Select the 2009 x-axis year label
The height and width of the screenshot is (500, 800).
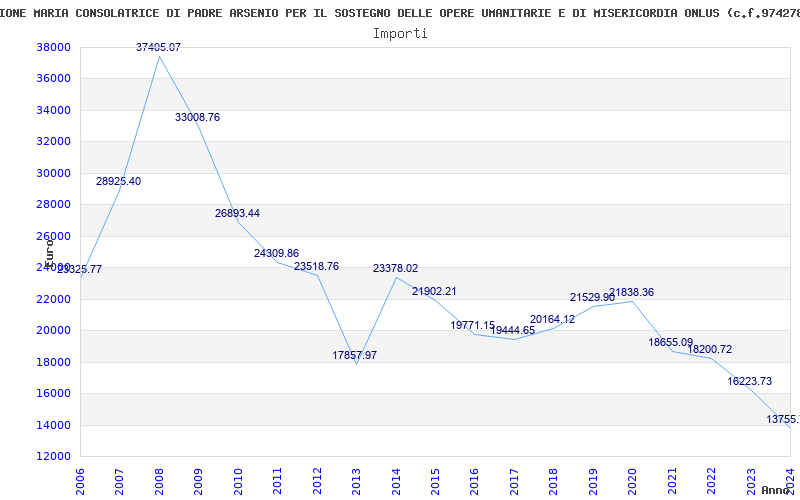(x=198, y=482)
